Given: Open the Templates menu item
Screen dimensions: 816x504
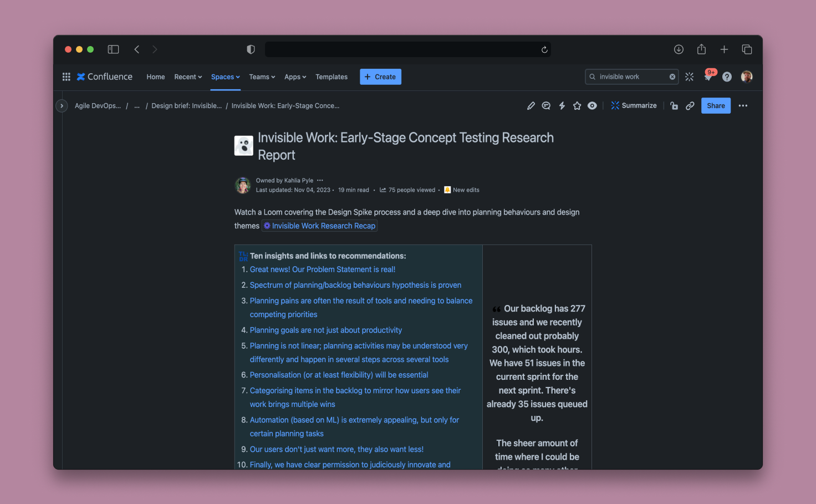Looking at the screenshot, I should [331, 77].
